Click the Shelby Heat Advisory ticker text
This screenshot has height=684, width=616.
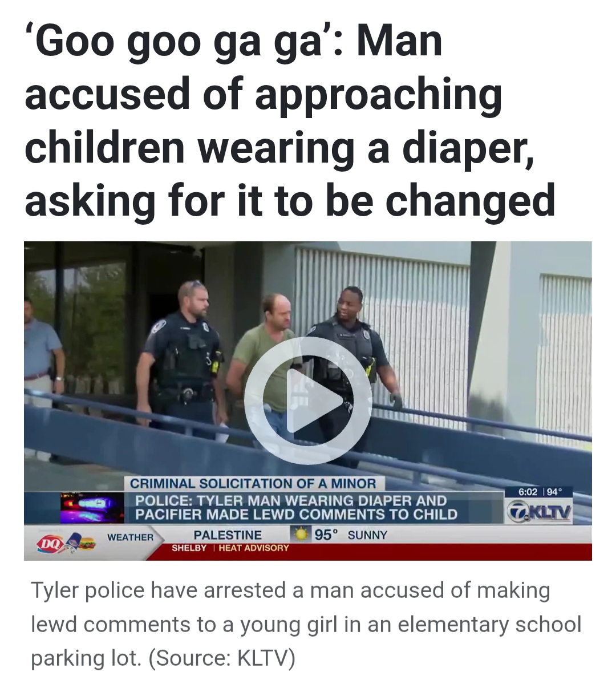[230, 548]
